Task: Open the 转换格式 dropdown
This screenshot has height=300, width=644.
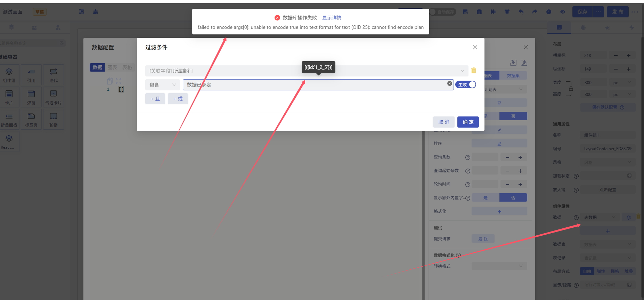Action: click(x=499, y=266)
